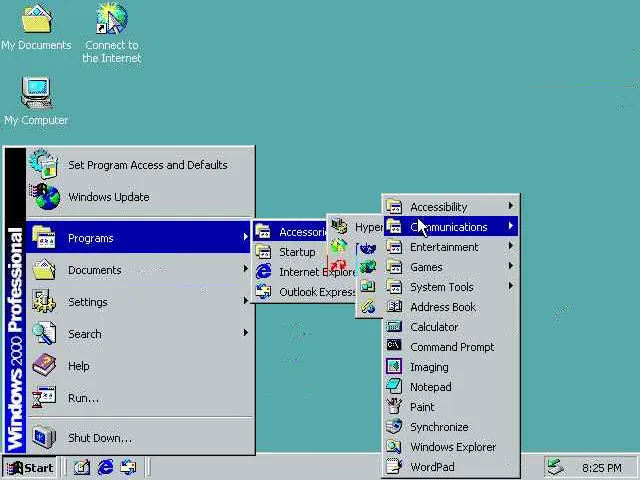Click the Notepad icon
640x480 pixels.
394,386
